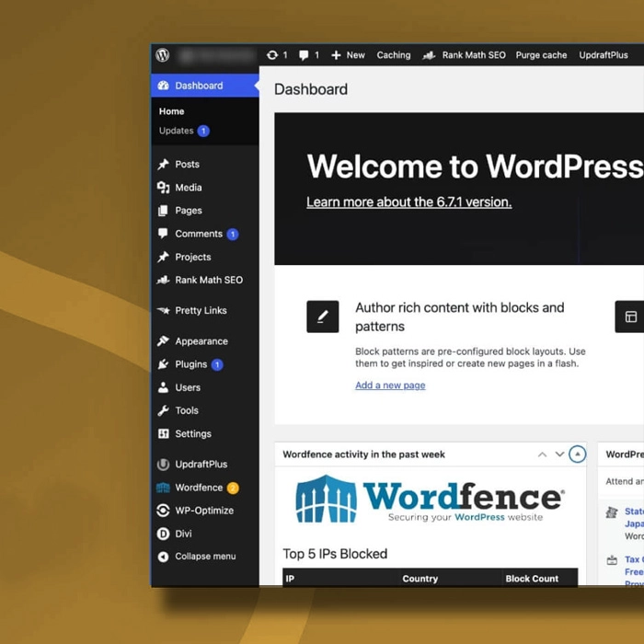Click the Media icon in sidebar
The image size is (644, 644).
click(163, 188)
